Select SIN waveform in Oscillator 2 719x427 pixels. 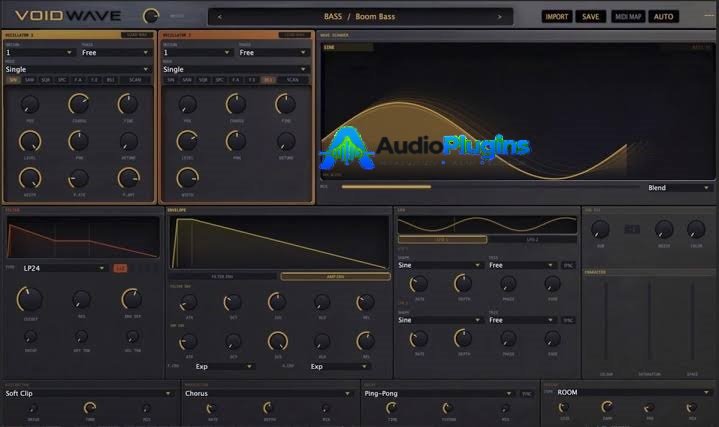click(x=171, y=80)
